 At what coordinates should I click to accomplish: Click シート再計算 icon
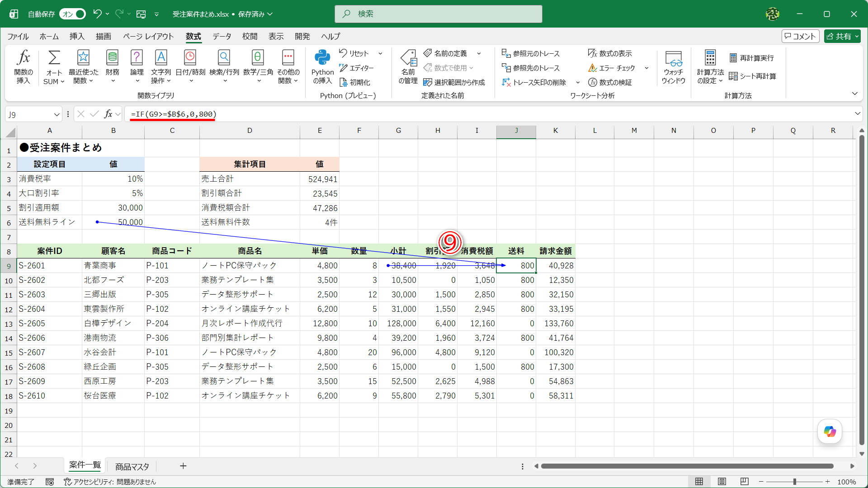pos(733,76)
